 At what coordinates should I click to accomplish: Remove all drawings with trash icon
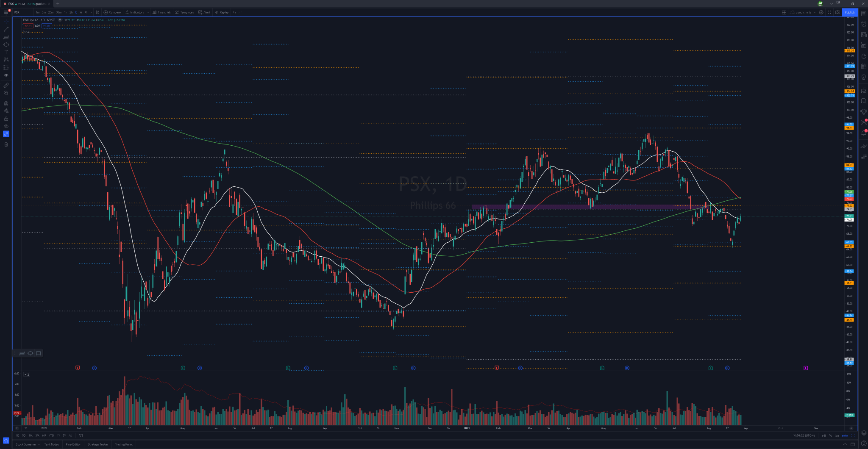(x=6, y=144)
